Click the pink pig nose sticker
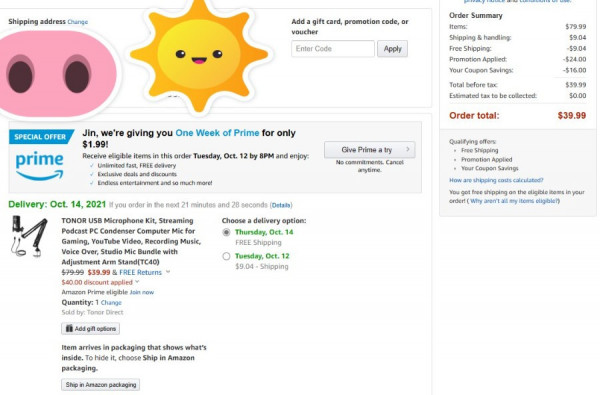Screen dimensions: 600x395 coord(57,73)
